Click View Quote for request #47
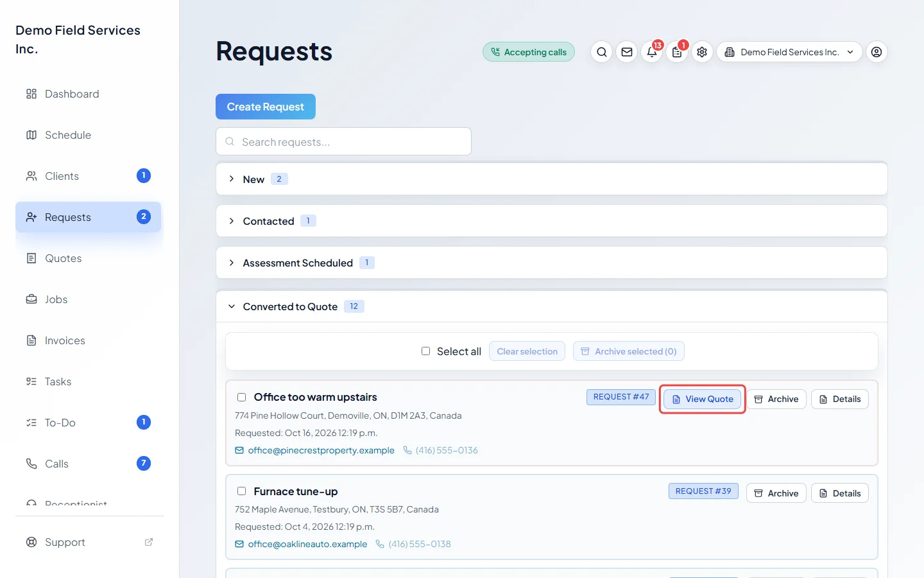924x578 pixels. tap(703, 399)
